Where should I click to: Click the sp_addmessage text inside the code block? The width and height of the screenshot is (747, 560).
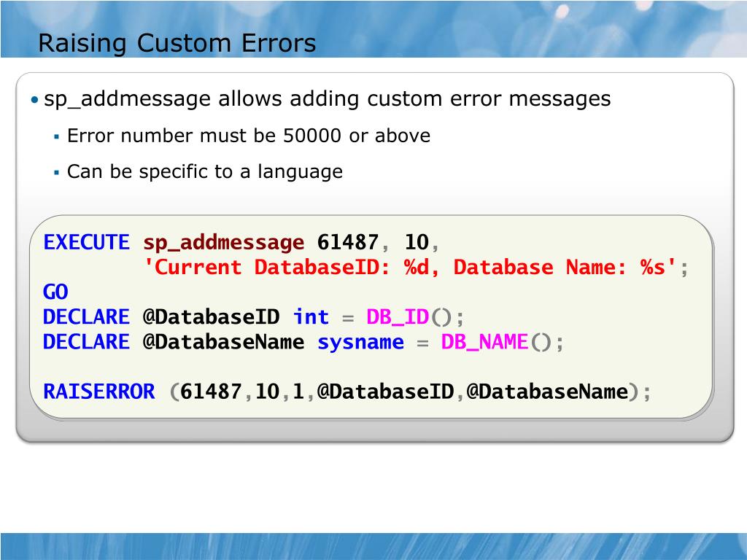click(x=224, y=242)
